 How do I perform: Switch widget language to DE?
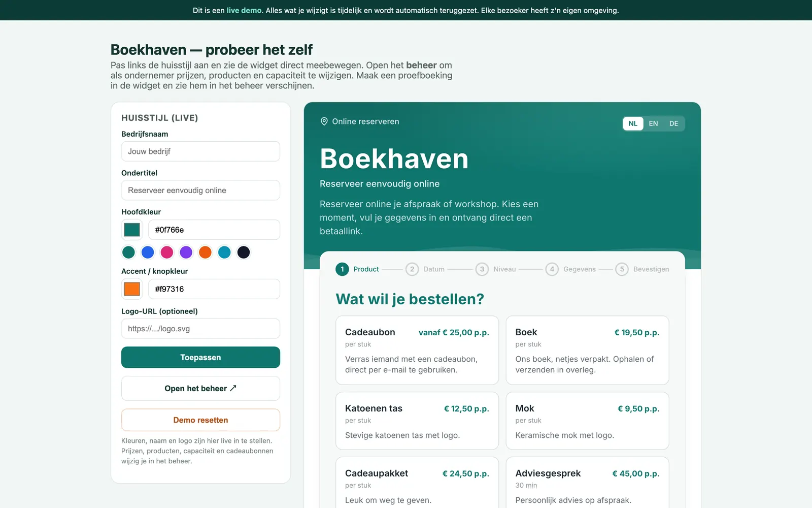673,123
